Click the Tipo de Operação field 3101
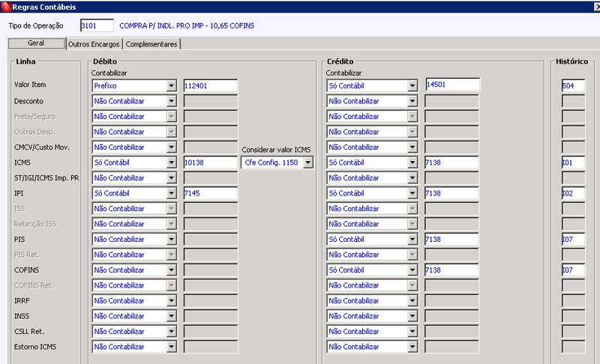This screenshot has height=364, width=600. (x=97, y=25)
